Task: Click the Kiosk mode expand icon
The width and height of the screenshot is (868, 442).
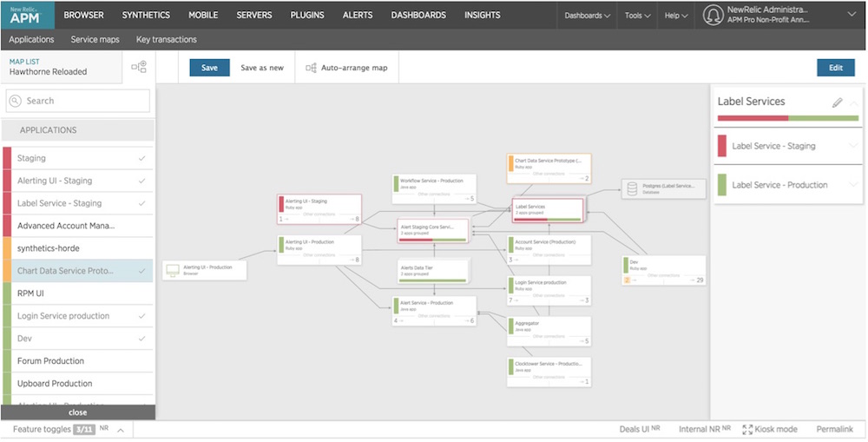Action: click(747, 429)
